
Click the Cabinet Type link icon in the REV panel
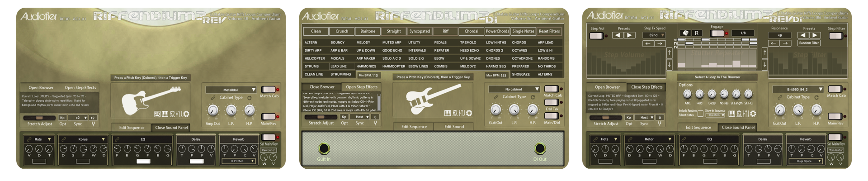[x=212, y=97]
